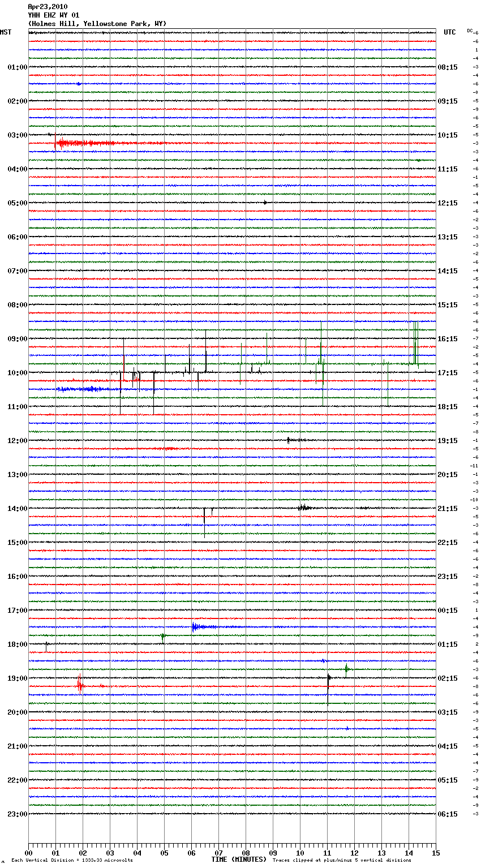The width and height of the screenshot is (481, 868).
Task: Click the 16:15 UTC row label
Action: point(448,339)
